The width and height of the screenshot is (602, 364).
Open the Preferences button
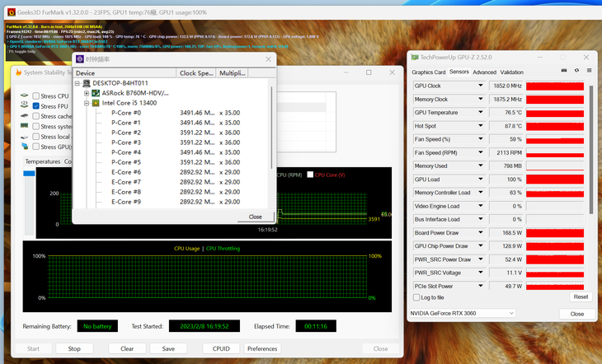262,348
